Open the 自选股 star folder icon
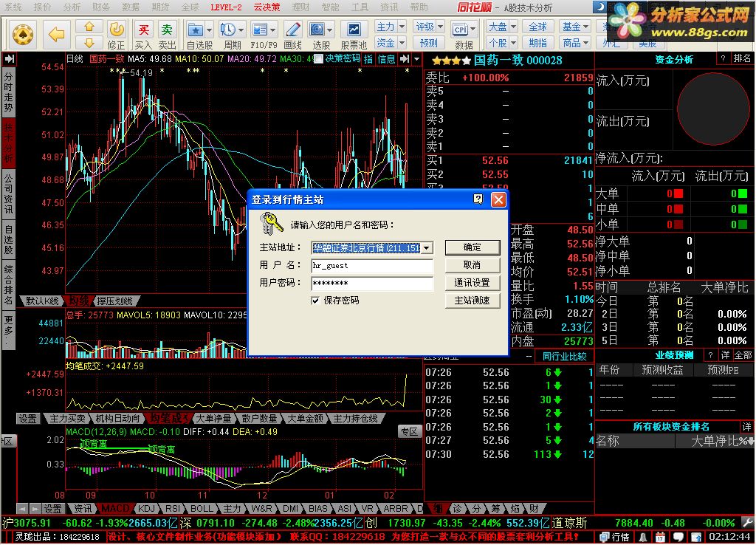The image size is (756, 545). [195, 30]
